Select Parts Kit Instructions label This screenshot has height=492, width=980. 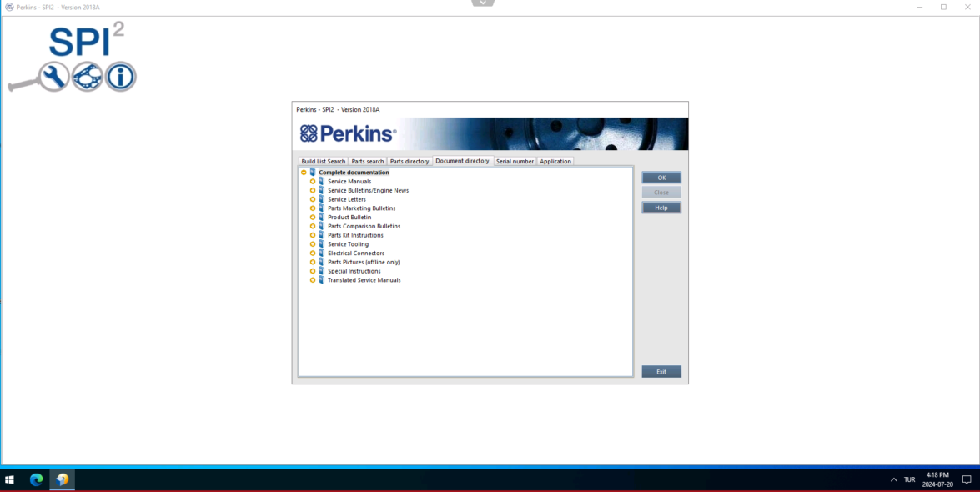[x=355, y=235]
